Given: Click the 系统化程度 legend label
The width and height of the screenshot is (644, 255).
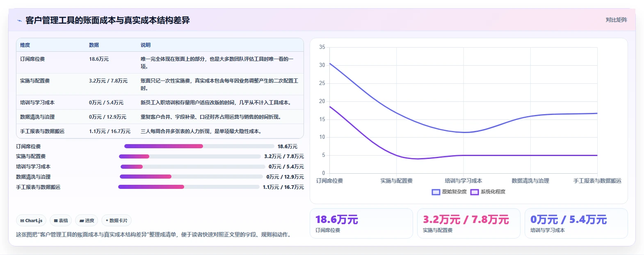Looking at the screenshot, I should (x=493, y=192).
